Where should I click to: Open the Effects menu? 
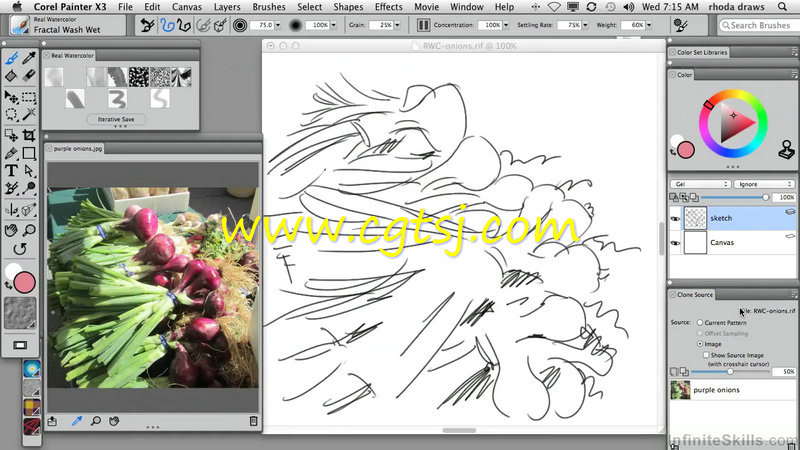click(x=388, y=7)
